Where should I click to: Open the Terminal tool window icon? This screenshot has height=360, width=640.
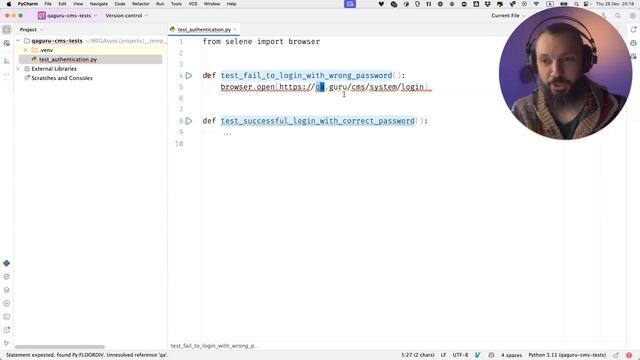click(7, 317)
